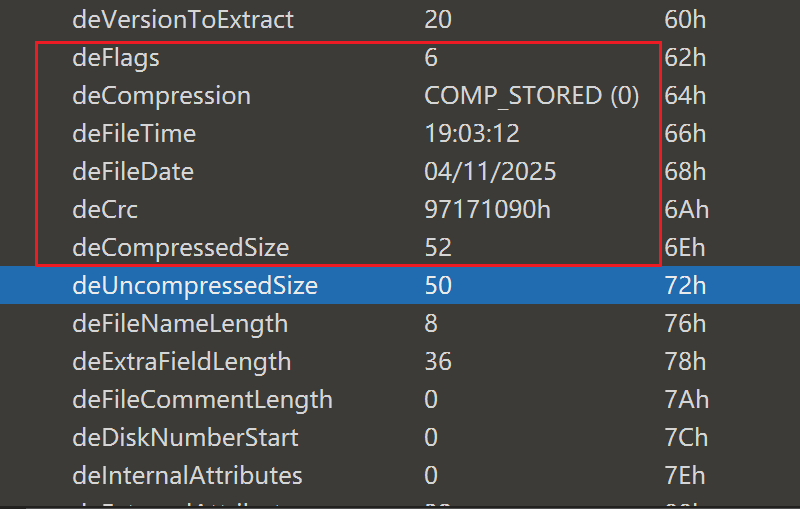The image size is (800, 509).
Task: Click the COMP_STORED (0) value cell
Action: (x=531, y=96)
